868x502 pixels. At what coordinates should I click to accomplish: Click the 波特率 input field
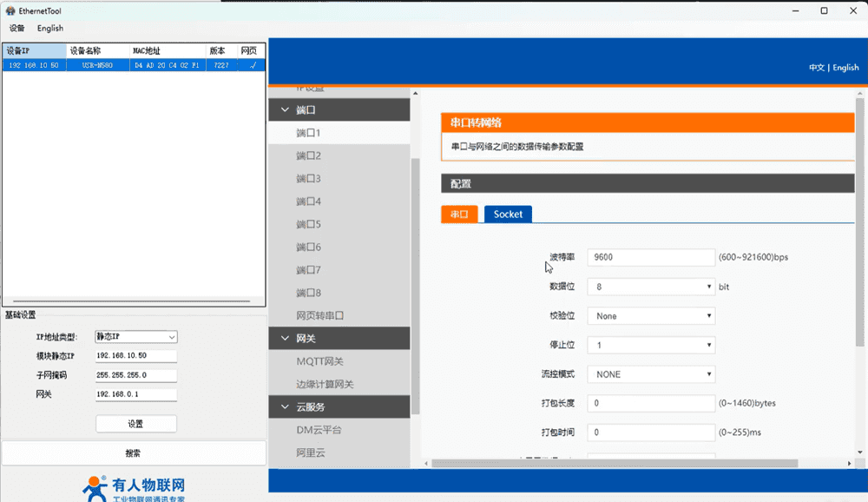[x=651, y=257]
